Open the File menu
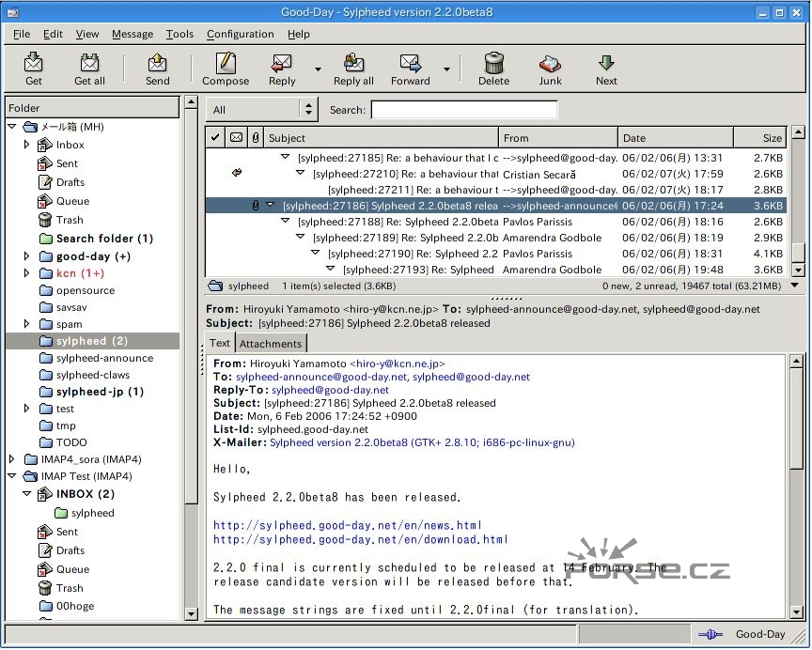The height and width of the screenshot is (650, 812). 22,34
